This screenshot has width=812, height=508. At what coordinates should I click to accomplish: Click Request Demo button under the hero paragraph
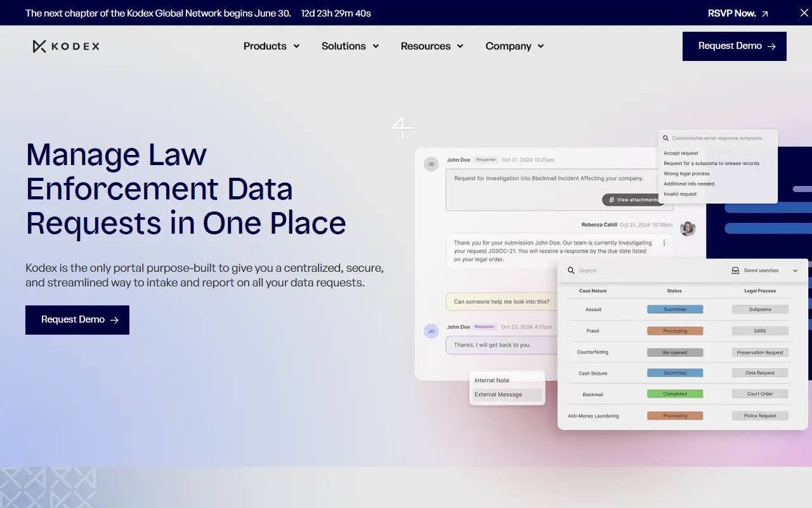[77, 320]
